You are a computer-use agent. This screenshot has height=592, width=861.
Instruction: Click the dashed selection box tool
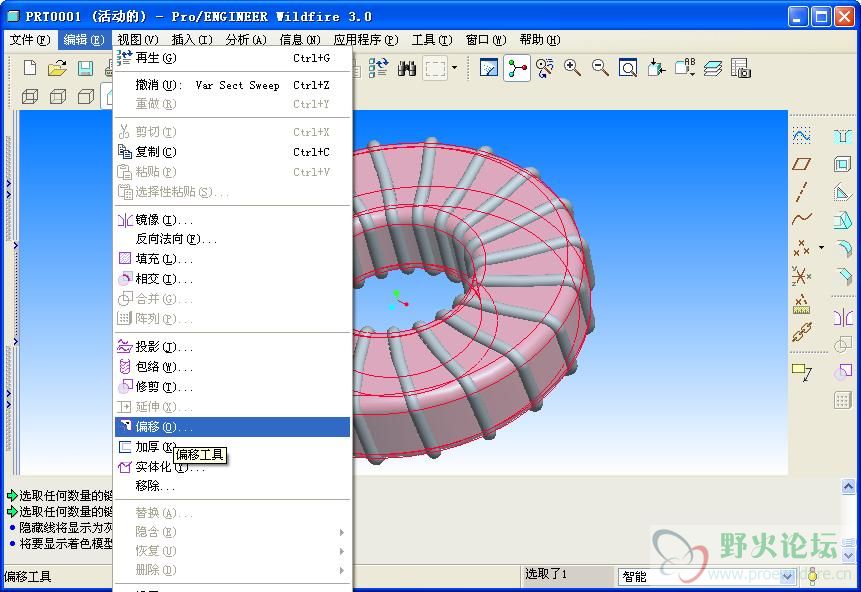(435, 69)
